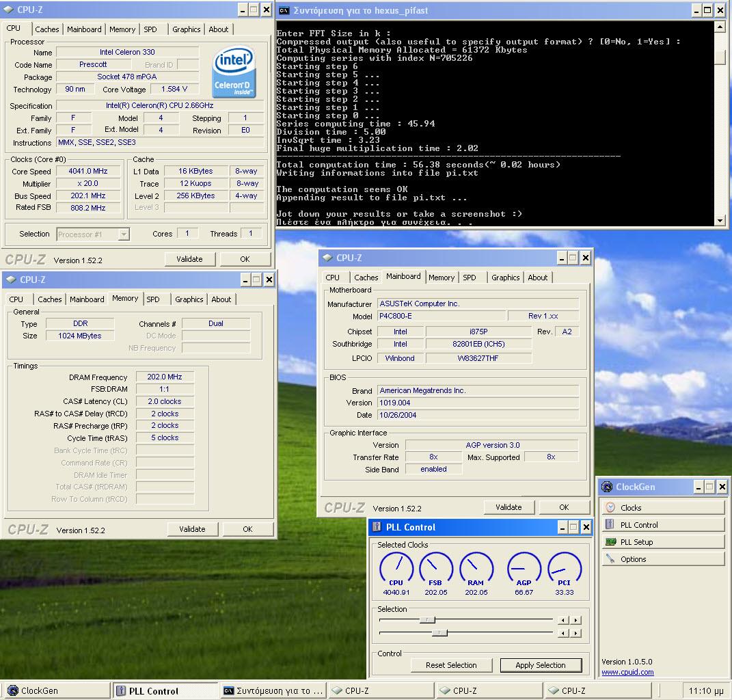The image size is (732, 700).
Task: Click the AGP clock gauge dial
Action: pyautogui.click(x=524, y=567)
